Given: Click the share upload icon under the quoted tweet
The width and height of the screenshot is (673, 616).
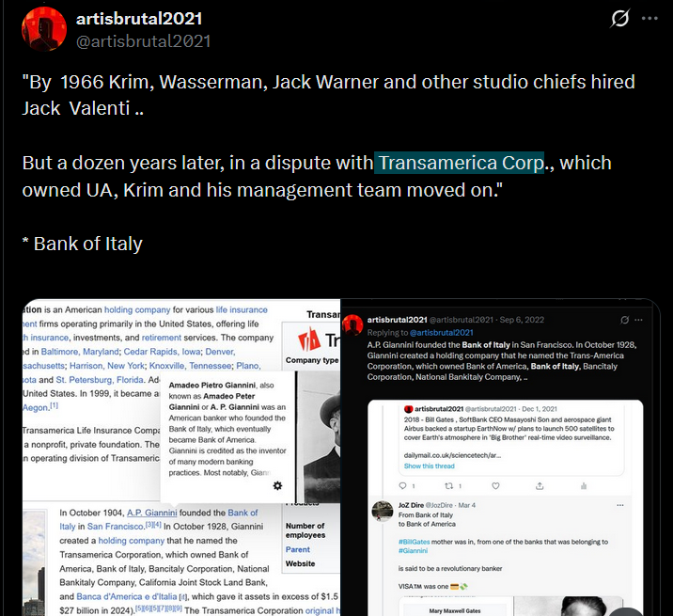Looking at the screenshot, I should pos(540,486).
